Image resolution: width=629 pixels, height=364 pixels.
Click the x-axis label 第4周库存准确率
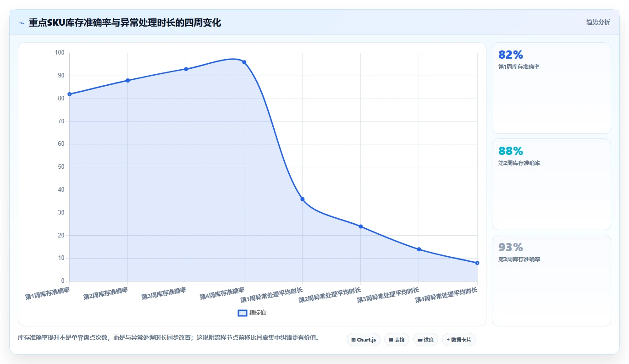(222, 294)
